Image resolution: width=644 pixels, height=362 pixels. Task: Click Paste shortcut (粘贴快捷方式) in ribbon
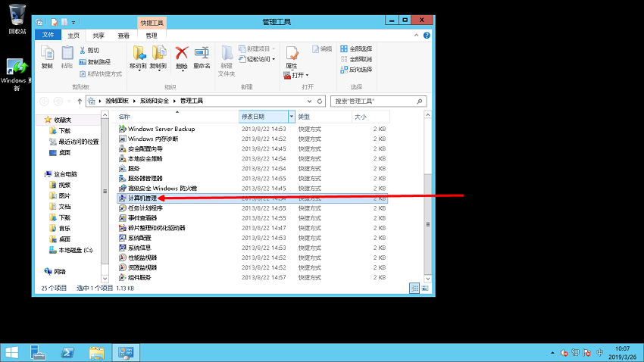click(101, 74)
